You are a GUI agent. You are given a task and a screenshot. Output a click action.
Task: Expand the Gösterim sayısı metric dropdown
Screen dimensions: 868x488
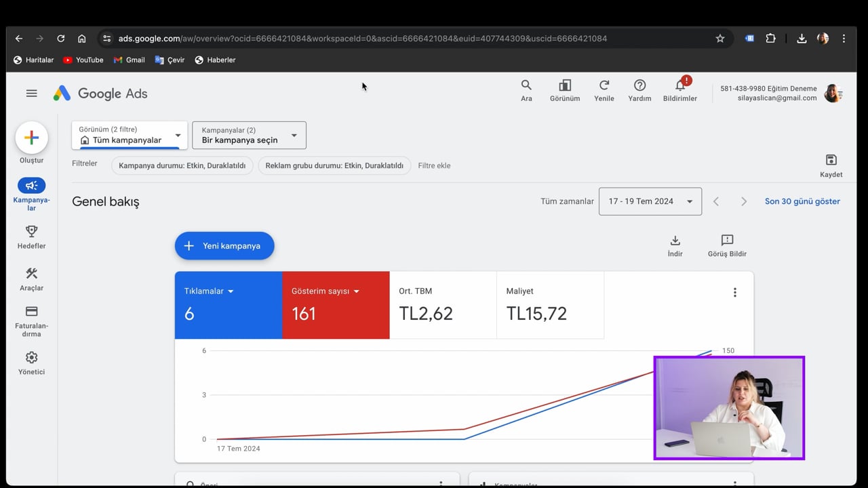325,291
